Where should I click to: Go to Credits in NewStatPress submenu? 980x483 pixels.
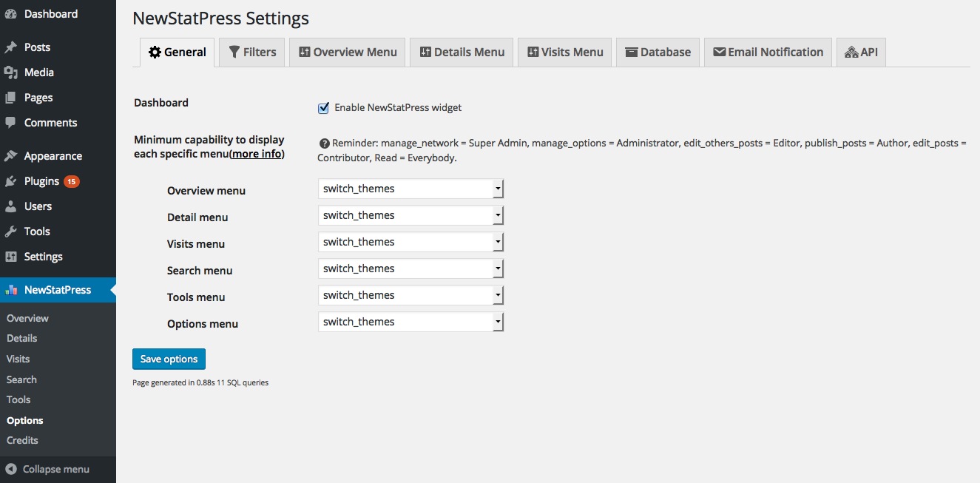pos(22,440)
